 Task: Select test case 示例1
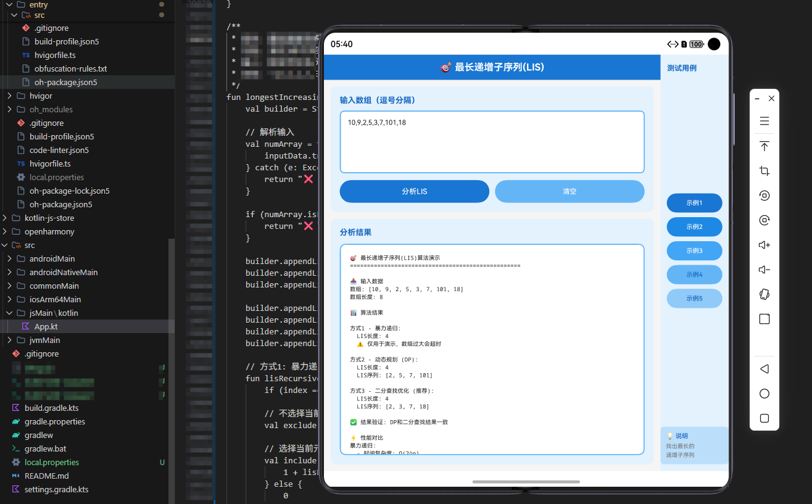(694, 202)
